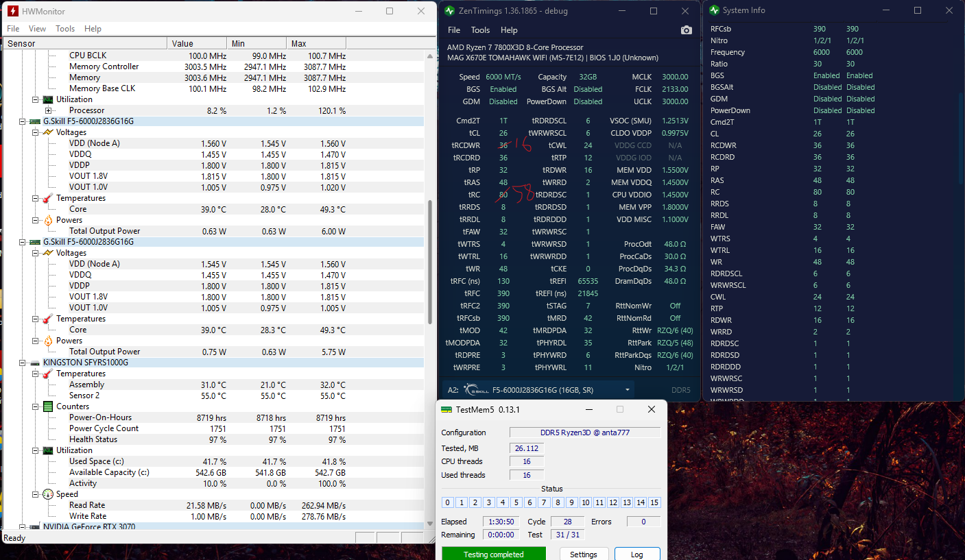The width and height of the screenshot is (965, 560).
Task: Click the camera screenshot icon in ZenTimings
Action: pyautogui.click(x=686, y=30)
